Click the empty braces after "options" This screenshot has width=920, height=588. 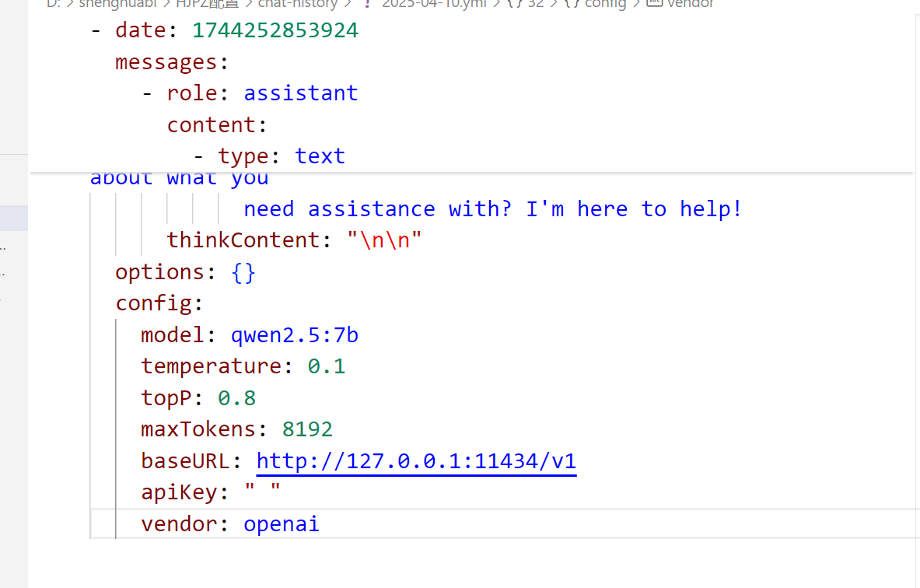coord(243,272)
